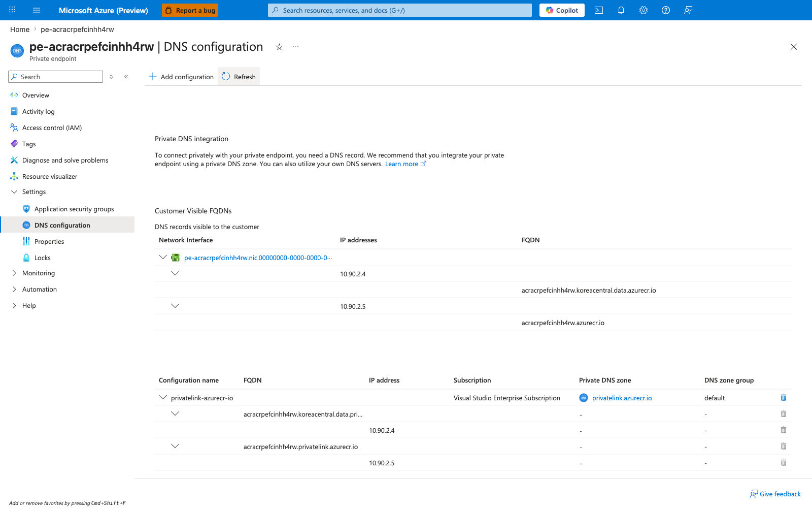Open the pe-acracrpefcinhh4rw.nic network interface link

(258, 258)
